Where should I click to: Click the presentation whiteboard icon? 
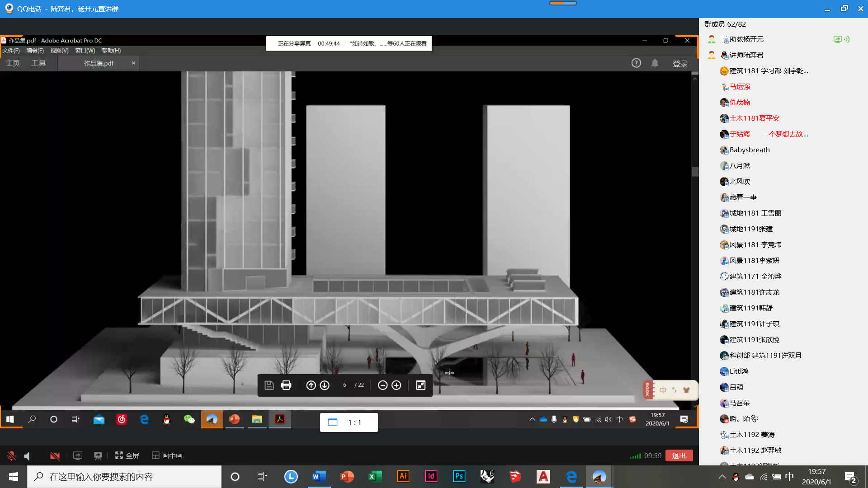click(98, 456)
